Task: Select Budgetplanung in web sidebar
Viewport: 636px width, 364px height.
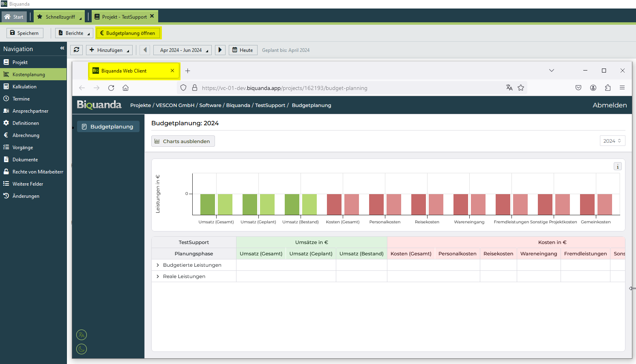Action: pyautogui.click(x=108, y=126)
